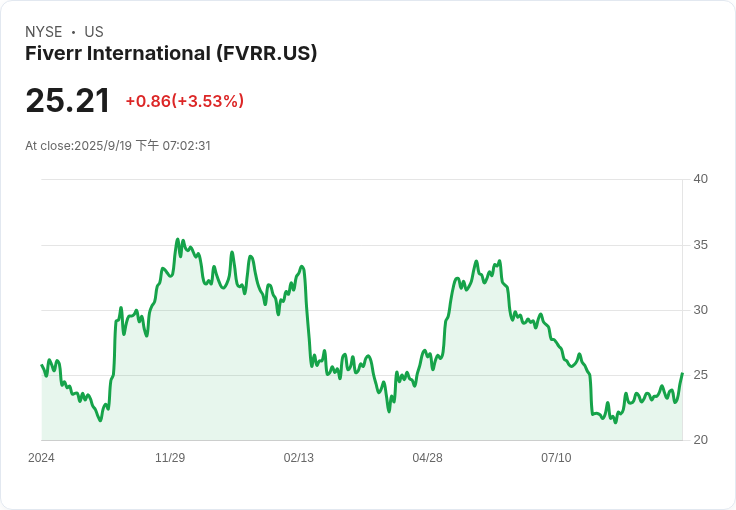The image size is (736, 510).
Task: Select the 07/10 date on the x-axis
Action: click(x=556, y=457)
